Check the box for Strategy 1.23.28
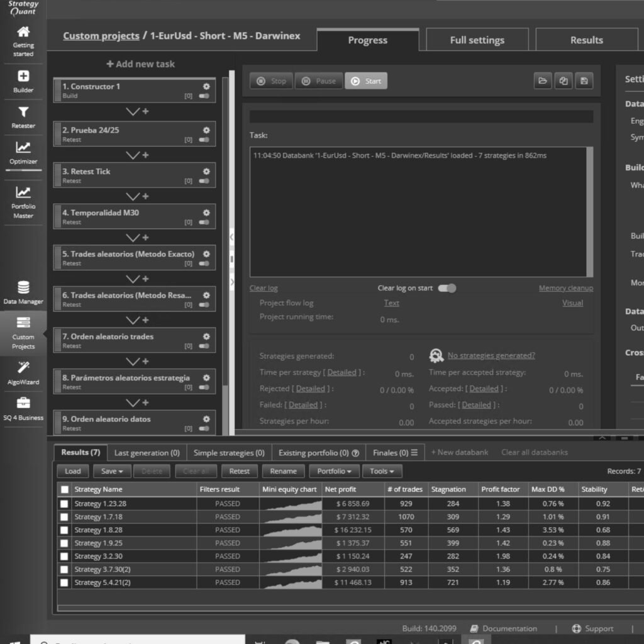644x644 pixels. pyautogui.click(x=64, y=504)
